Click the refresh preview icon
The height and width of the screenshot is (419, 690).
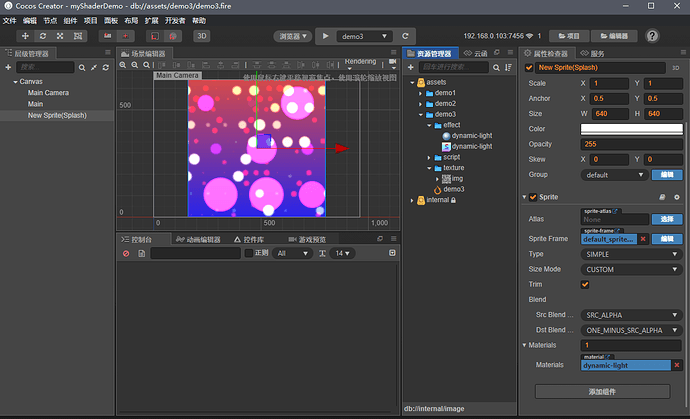coord(406,36)
